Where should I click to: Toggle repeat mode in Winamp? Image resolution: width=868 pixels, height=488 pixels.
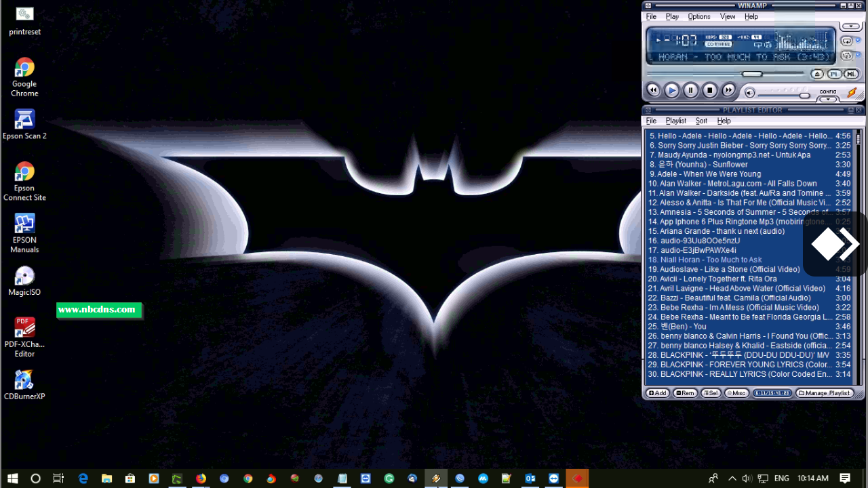847,41
